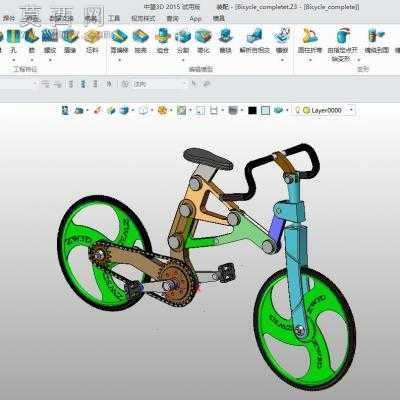Open the dropdown arrow under 孔

click(14, 60)
